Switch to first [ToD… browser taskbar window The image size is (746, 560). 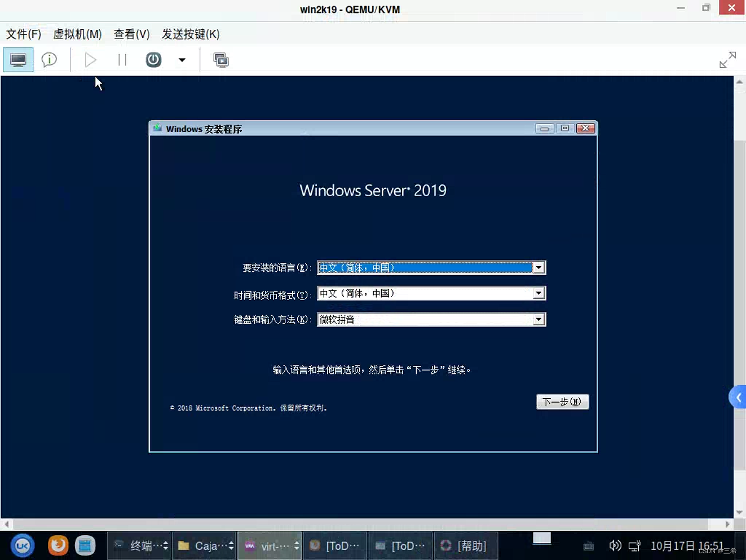click(x=335, y=545)
